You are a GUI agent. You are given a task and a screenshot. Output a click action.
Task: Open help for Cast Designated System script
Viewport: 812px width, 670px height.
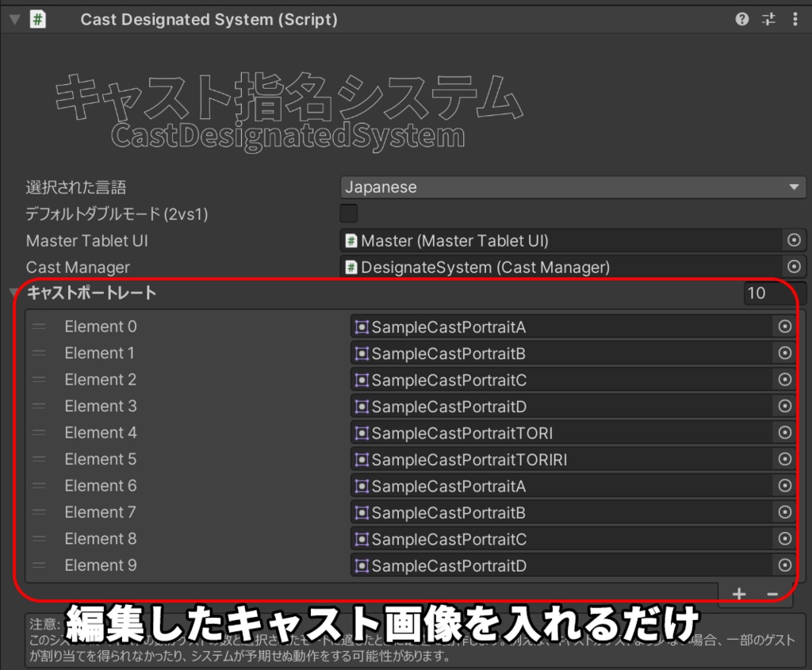[741, 19]
